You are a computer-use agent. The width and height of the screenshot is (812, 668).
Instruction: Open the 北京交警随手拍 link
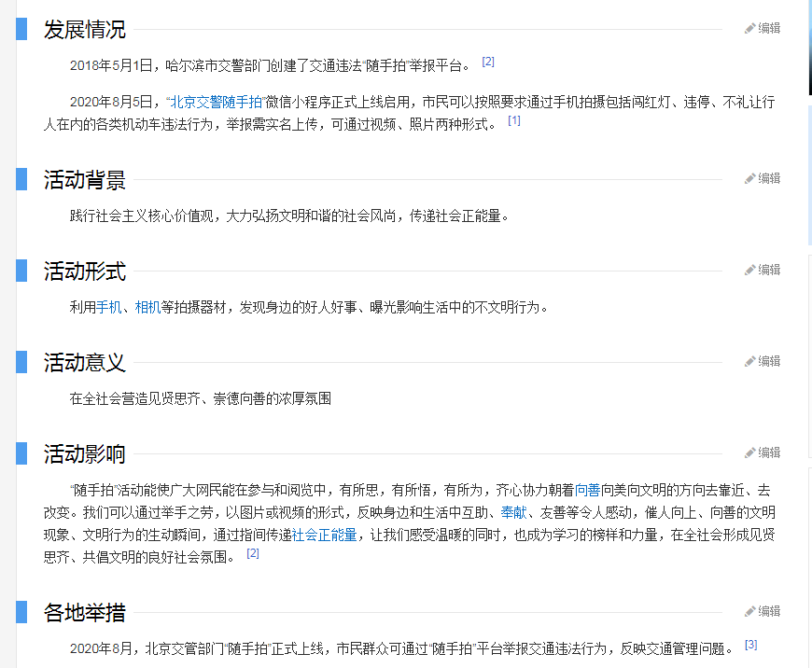click(x=216, y=102)
